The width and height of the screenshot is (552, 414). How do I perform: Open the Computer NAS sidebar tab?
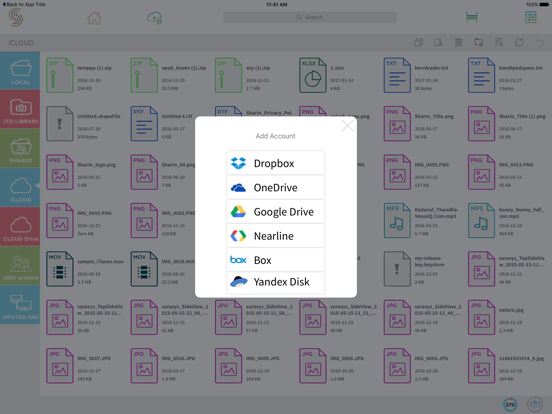(x=20, y=305)
